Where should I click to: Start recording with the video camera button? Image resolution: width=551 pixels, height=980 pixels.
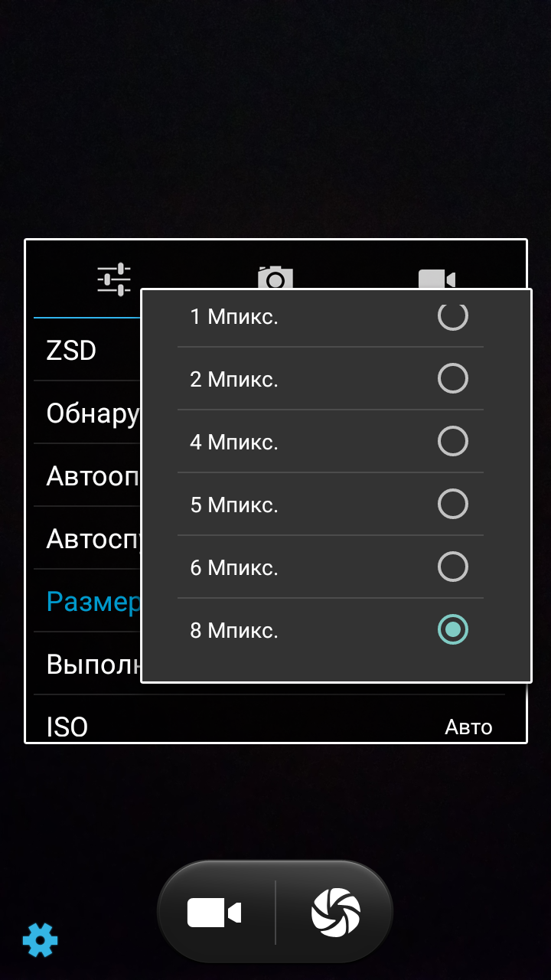(x=214, y=913)
